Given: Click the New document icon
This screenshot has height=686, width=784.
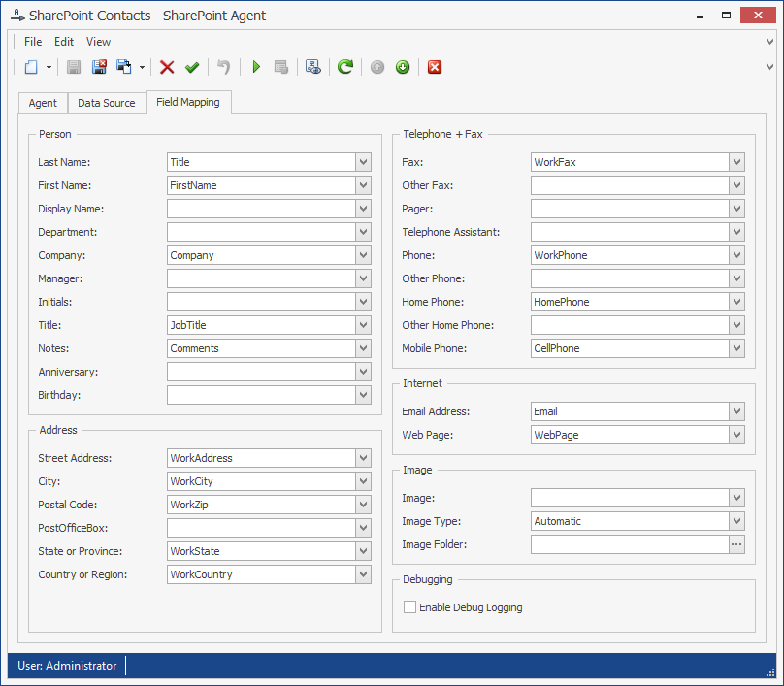Looking at the screenshot, I should click(31, 67).
